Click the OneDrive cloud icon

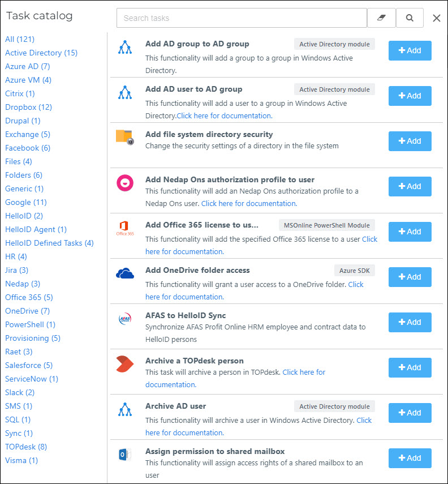click(125, 273)
